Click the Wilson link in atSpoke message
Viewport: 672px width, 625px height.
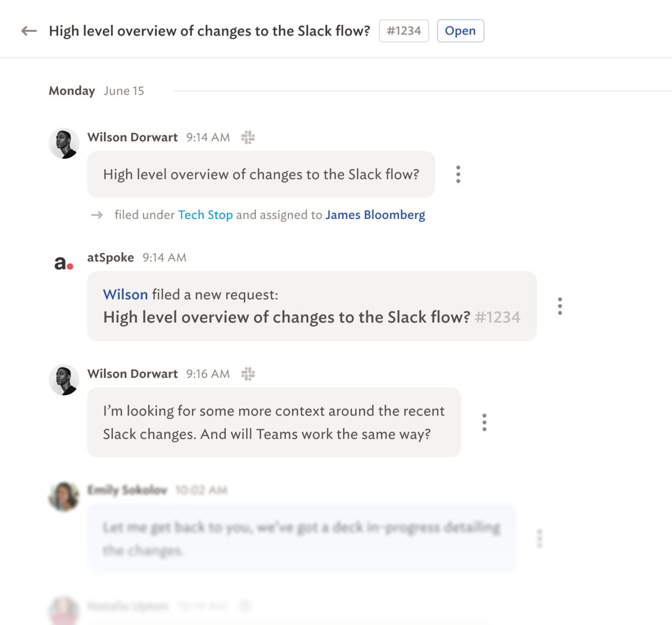point(126,295)
